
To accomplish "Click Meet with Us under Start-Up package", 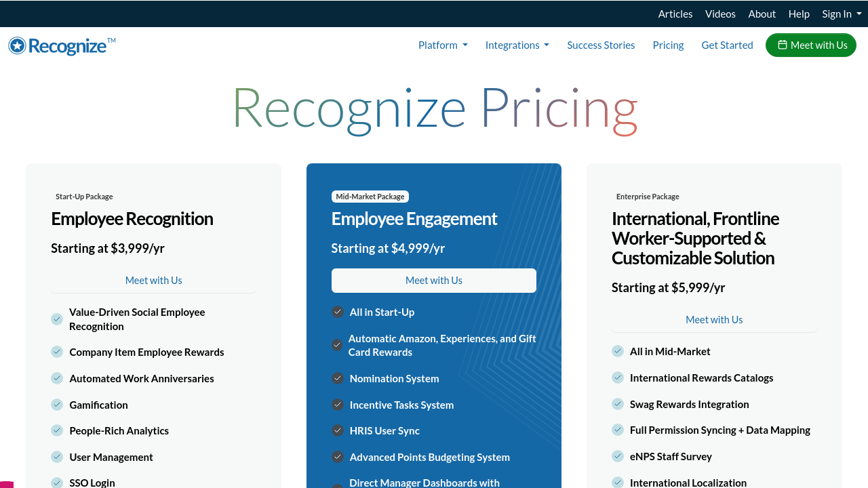I will click(x=153, y=281).
